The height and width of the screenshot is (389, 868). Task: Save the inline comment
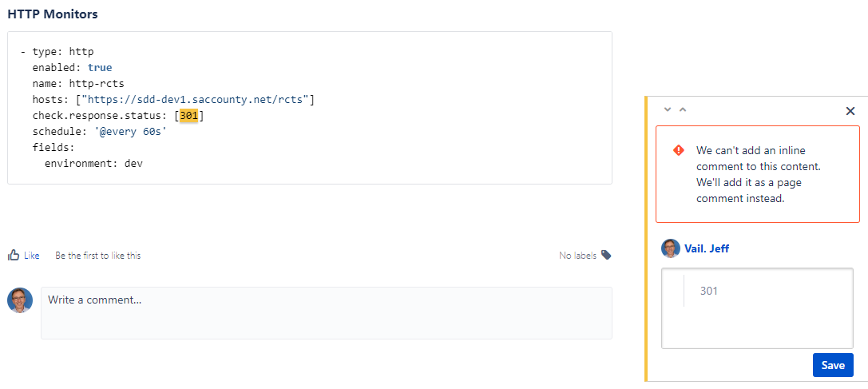833,365
